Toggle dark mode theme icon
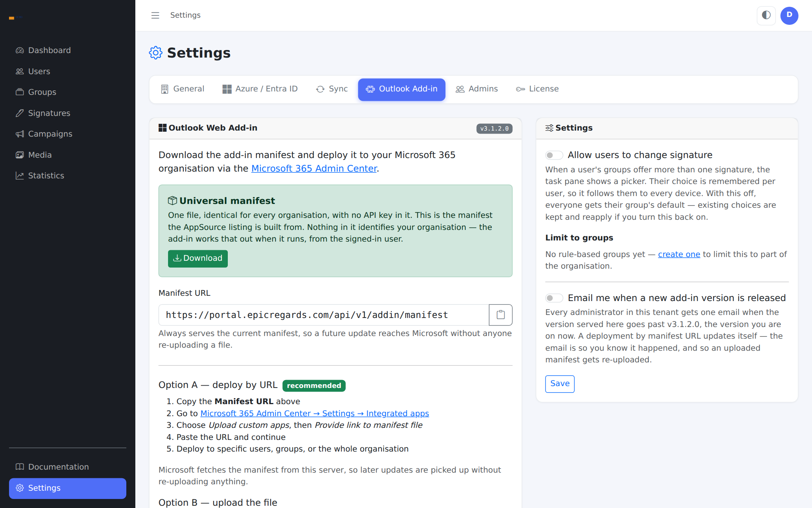812x508 pixels. pyautogui.click(x=766, y=15)
